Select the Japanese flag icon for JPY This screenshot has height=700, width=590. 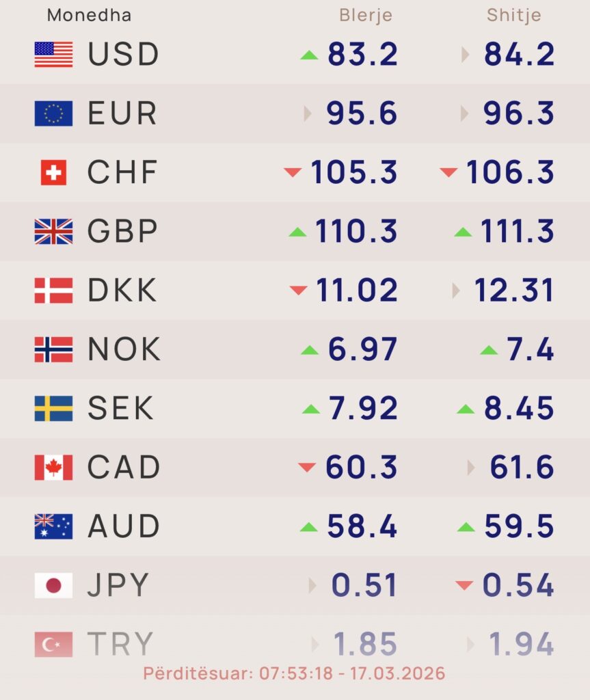coord(53,585)
